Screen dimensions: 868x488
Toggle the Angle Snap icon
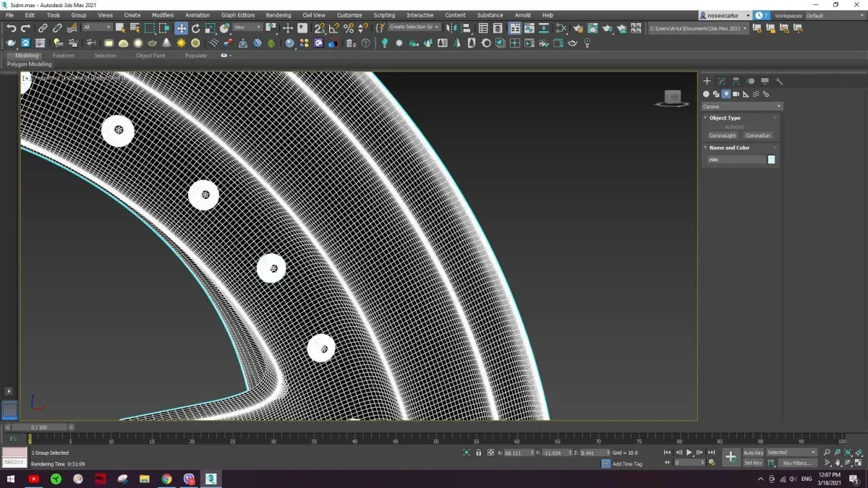pos(333,28)
